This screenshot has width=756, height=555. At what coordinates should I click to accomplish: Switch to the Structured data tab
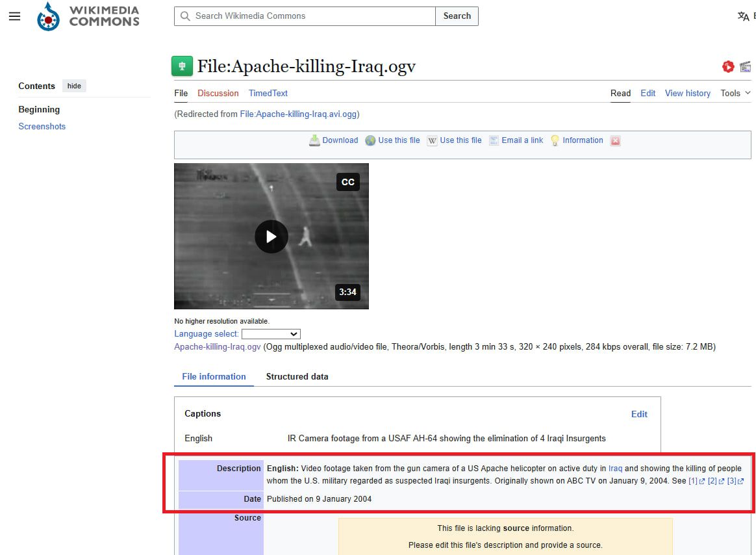point(297,376)
